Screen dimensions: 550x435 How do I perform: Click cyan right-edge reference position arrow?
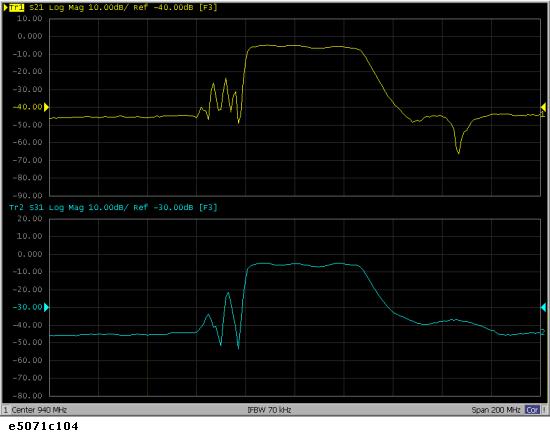543,307
